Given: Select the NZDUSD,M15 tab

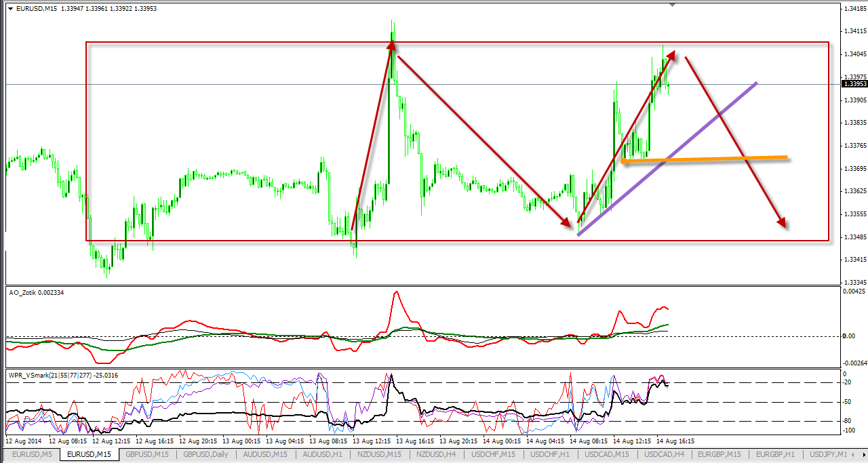Looking at the screenshot, I should [379, 454].
